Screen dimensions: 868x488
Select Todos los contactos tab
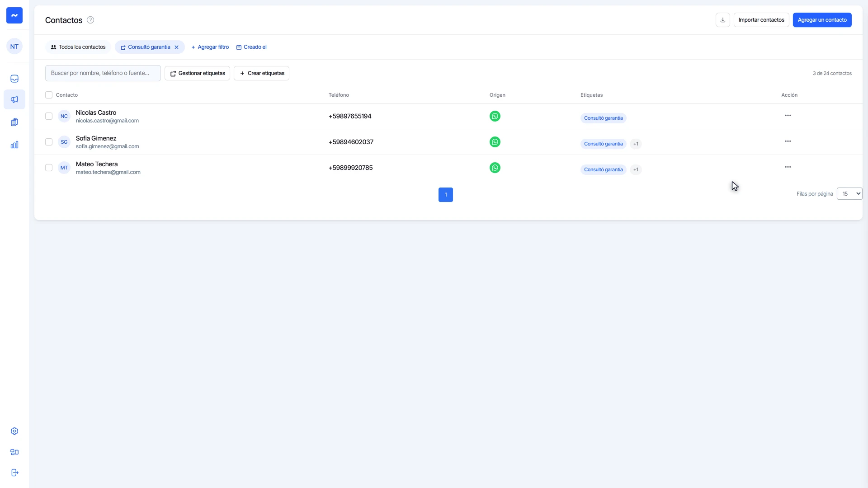[x=78, y=47]
